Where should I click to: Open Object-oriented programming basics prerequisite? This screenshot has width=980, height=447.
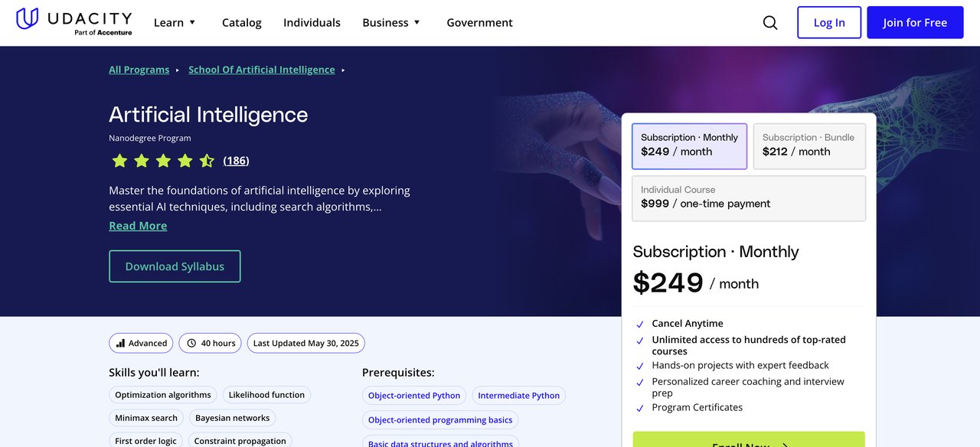pos(440,420)
